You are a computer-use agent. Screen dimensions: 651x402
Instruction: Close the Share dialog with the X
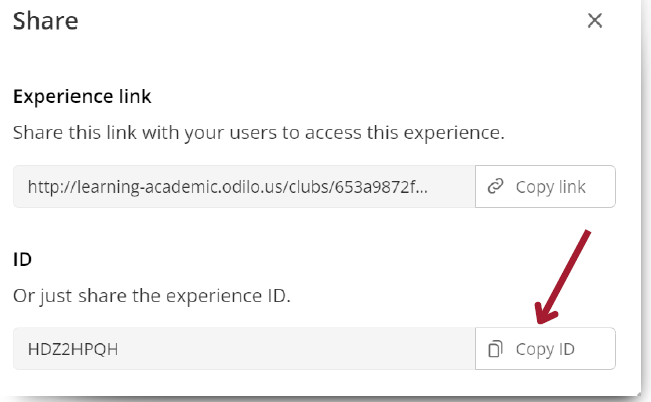(x=595, y=20)
